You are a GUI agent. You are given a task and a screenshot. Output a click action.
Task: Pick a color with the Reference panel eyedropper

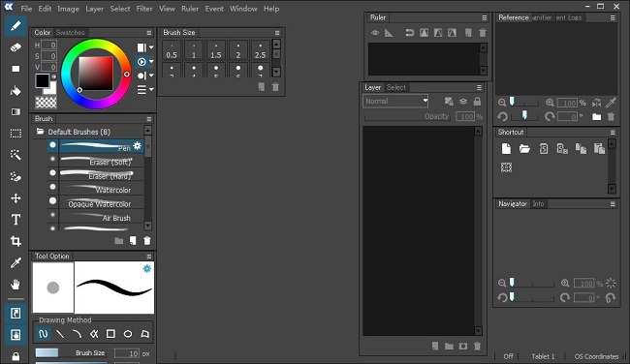pyautogui.click(x=611, y=103)
